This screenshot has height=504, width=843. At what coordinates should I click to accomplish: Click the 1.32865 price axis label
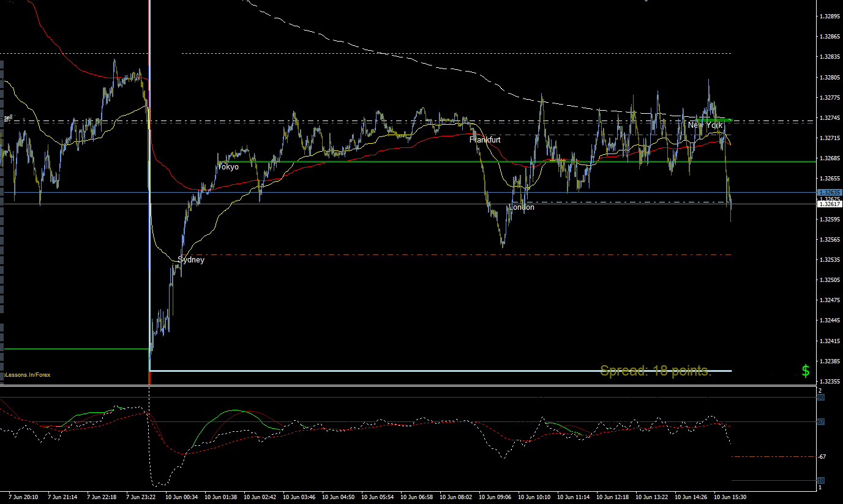830,37
